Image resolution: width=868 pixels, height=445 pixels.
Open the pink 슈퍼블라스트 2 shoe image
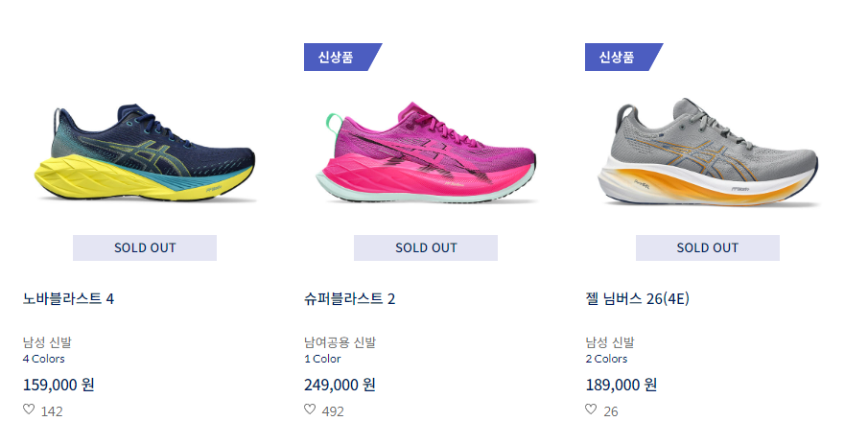coord(426,152)
